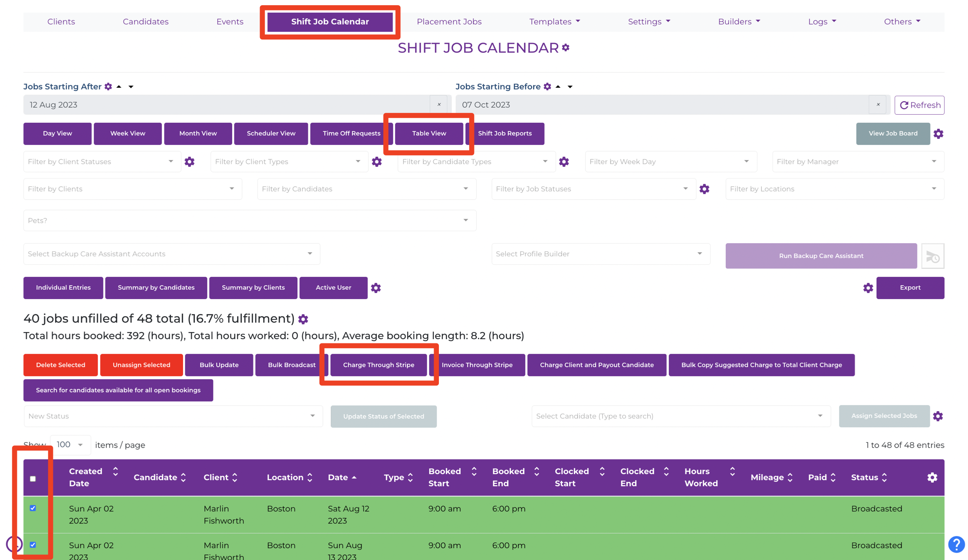Open the Events nav tab

(x=230, y=22)
